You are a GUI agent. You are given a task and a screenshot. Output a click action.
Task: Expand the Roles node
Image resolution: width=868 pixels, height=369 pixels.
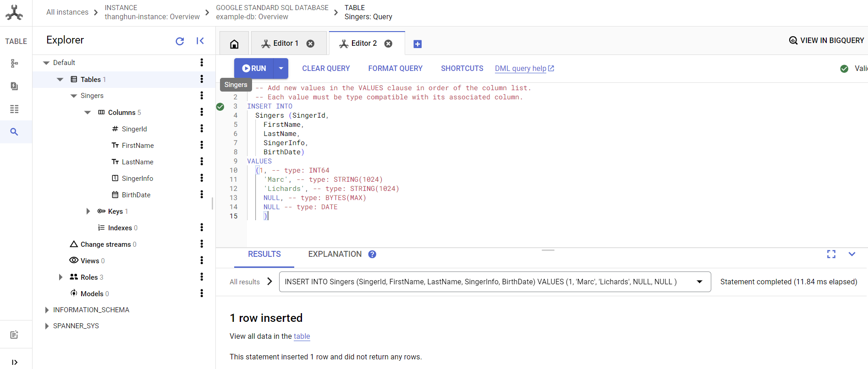click(x=60, y=277)
